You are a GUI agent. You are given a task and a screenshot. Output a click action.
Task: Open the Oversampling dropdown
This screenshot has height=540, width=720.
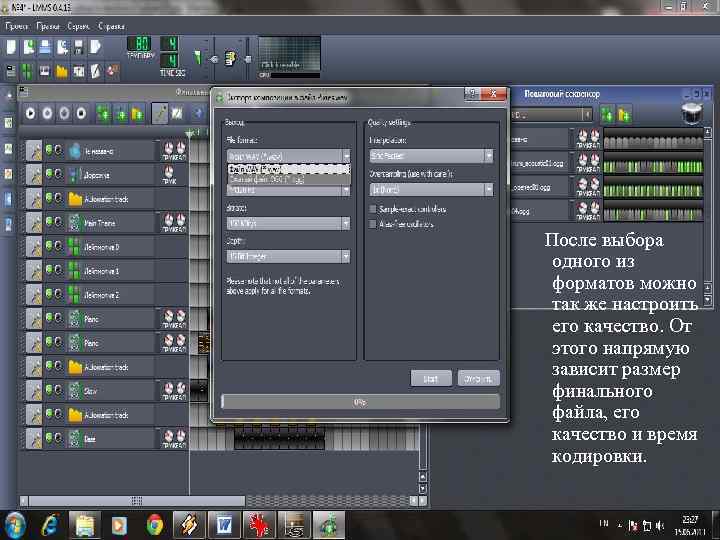click(x=432, y=190)
